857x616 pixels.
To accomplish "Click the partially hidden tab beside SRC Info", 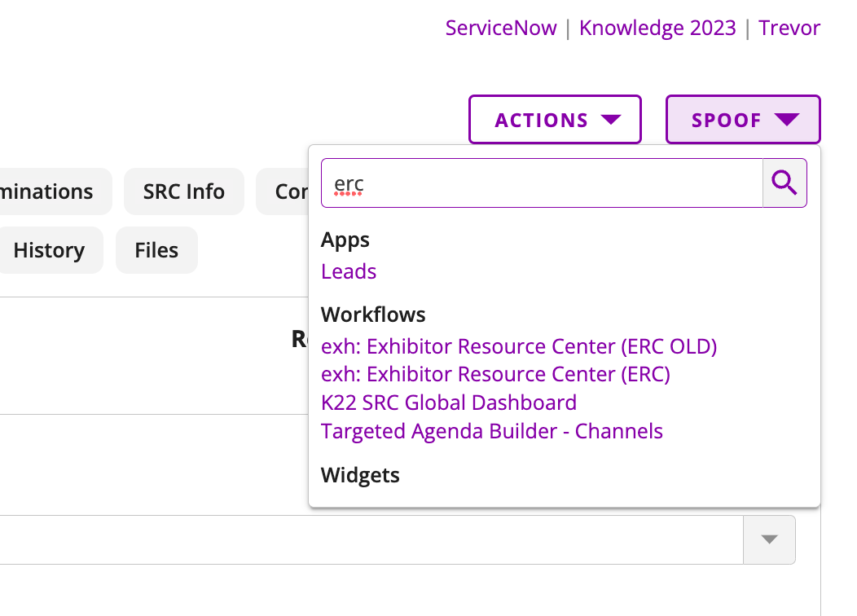I will pos(283,191).
